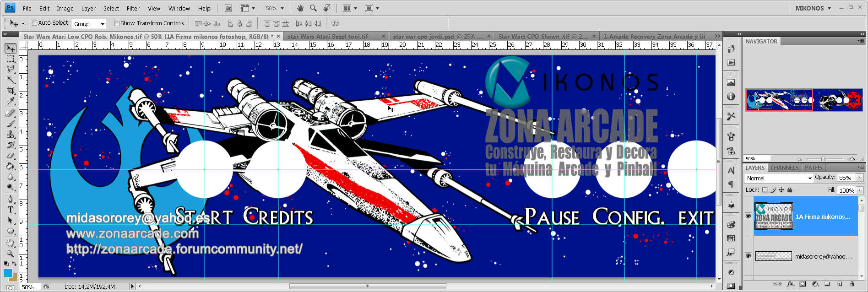Open the Filter menu
The height and width of the screenshot is (292, 868).
coord(133,8)
